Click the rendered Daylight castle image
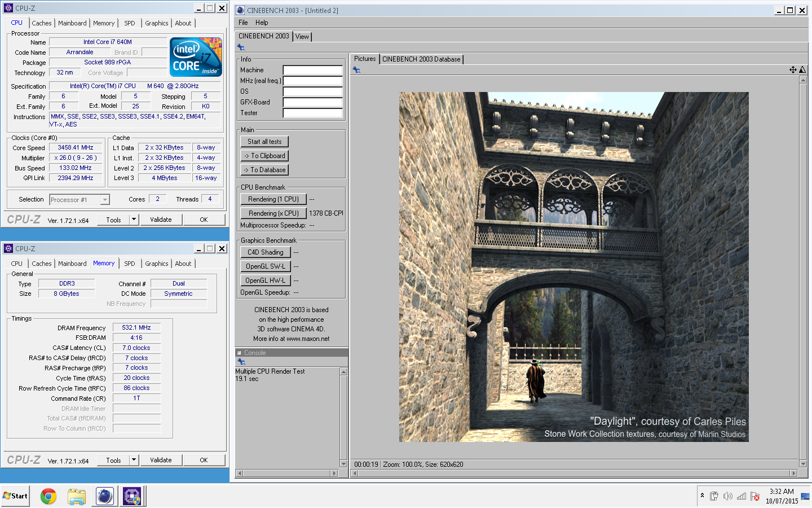The width and height of the screenshot is (812, 508). coord(574,267)
